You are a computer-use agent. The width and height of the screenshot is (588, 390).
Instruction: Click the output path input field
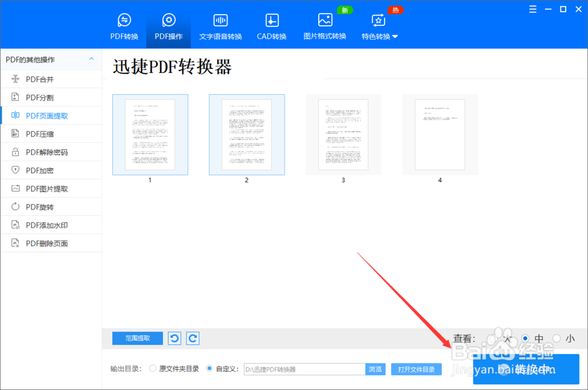pos(305,369)
